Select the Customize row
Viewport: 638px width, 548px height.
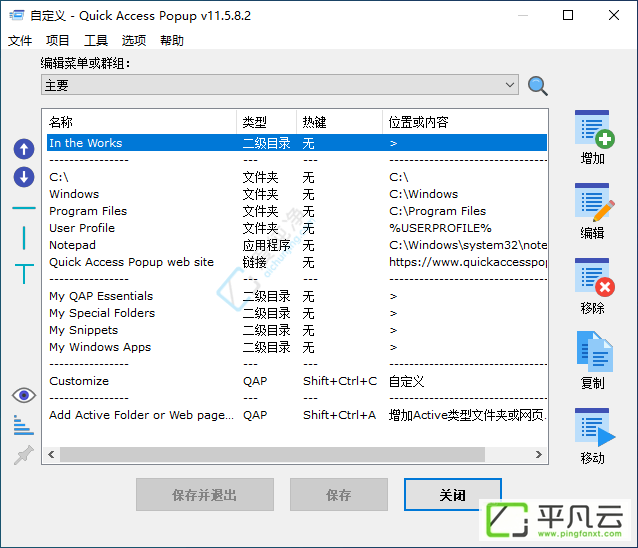point(297,381)
